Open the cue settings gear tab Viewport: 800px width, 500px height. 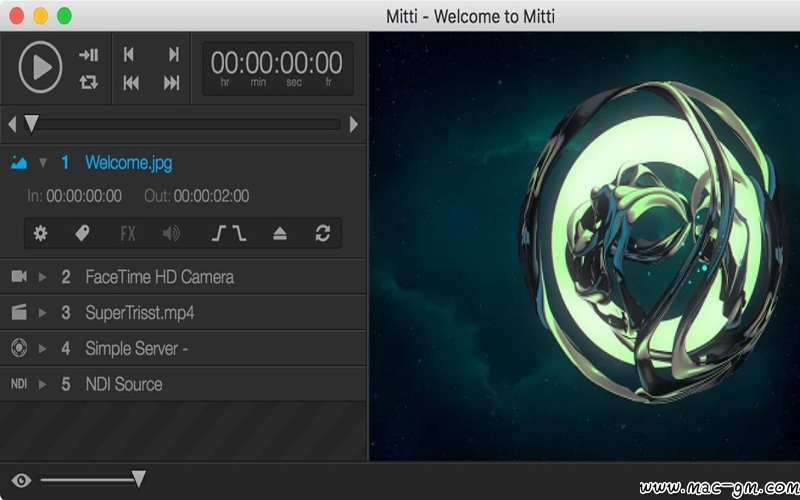pos(40,234)
